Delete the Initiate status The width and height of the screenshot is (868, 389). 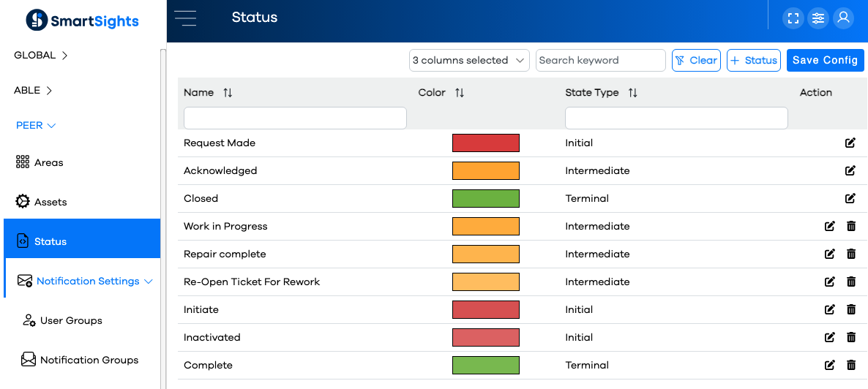tap(851, 309)
